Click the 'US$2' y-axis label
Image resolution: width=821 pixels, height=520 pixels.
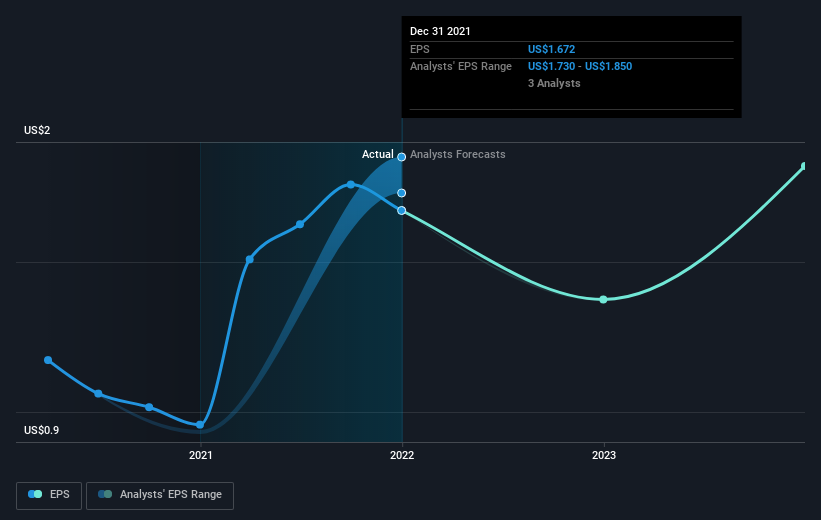tap(37, 130)
